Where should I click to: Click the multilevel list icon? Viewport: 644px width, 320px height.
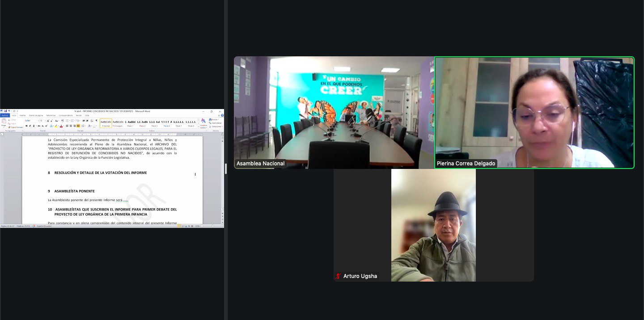click(78, 121)
